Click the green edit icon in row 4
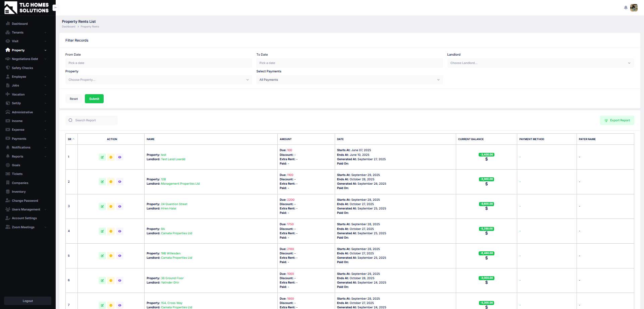Image resolution: width=644 pixels, height=309 pixels. 102,231
